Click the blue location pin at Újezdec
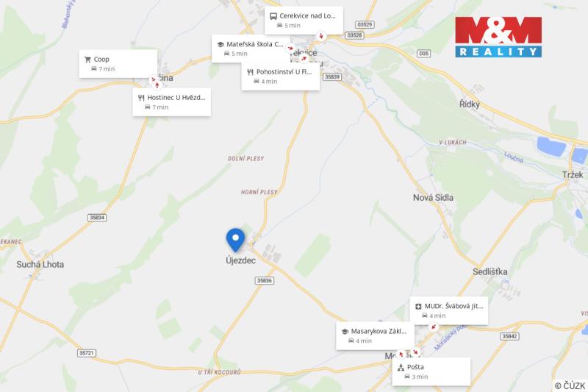 click(x=235, y=240)
